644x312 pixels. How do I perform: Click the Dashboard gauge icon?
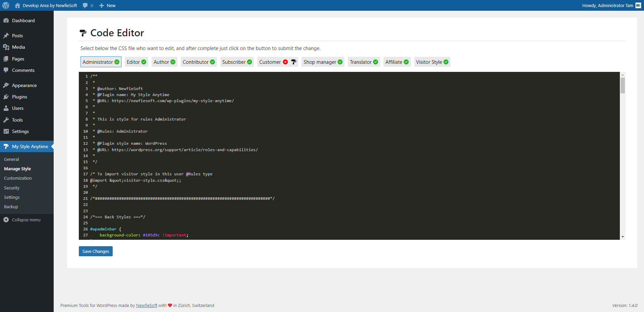[x=6, y=20]
